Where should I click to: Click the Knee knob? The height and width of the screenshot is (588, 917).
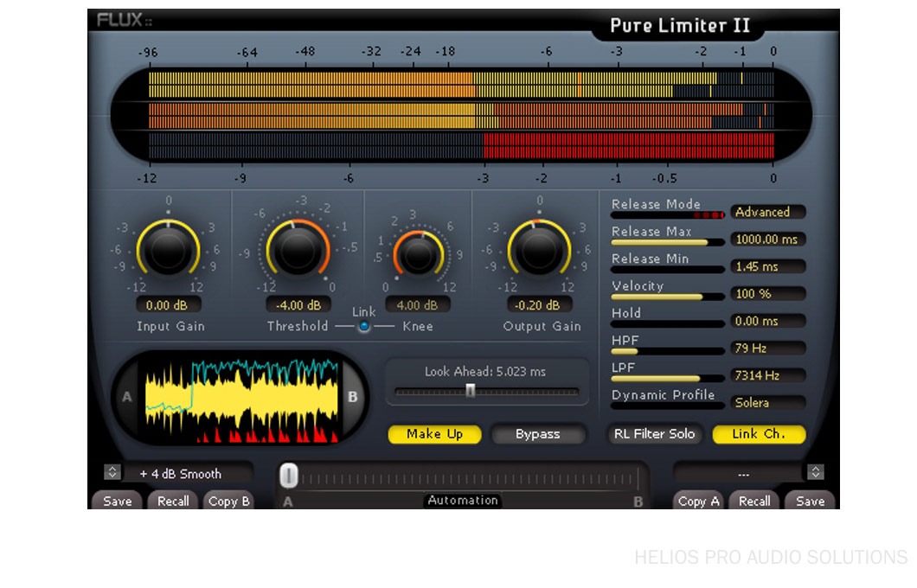point(418,254)
